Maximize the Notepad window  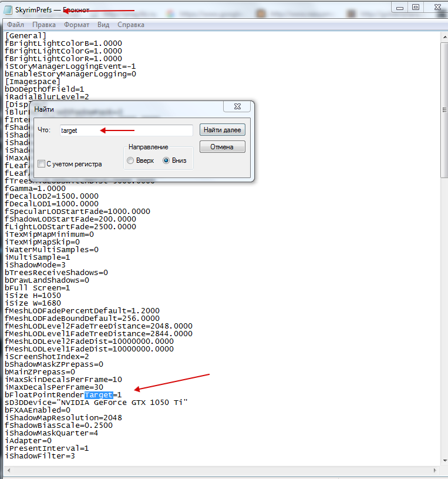pos(416,7)
